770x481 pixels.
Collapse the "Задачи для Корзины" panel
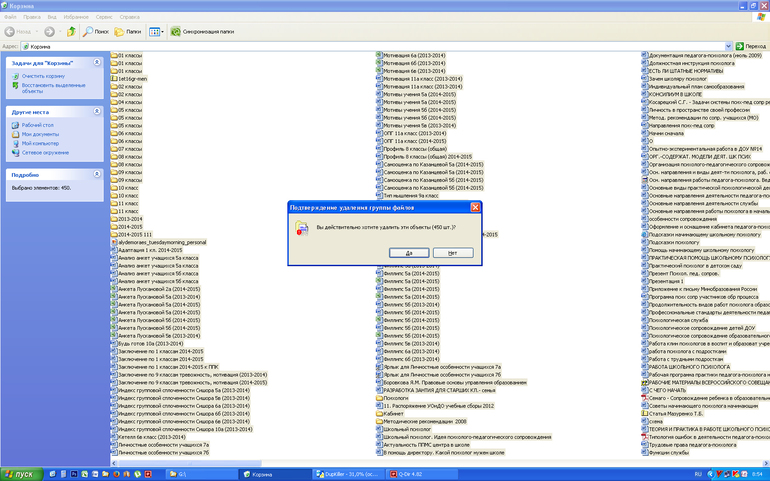tap(98, 63)
